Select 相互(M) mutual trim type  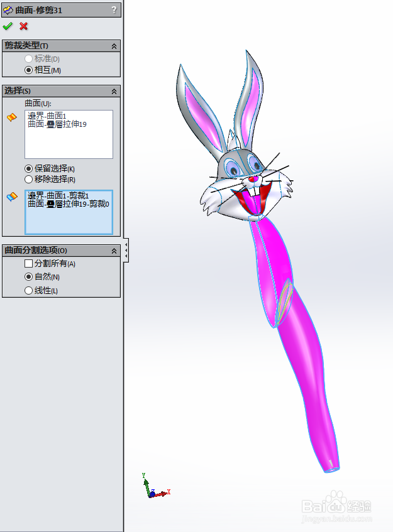click(x=28, y=70)
